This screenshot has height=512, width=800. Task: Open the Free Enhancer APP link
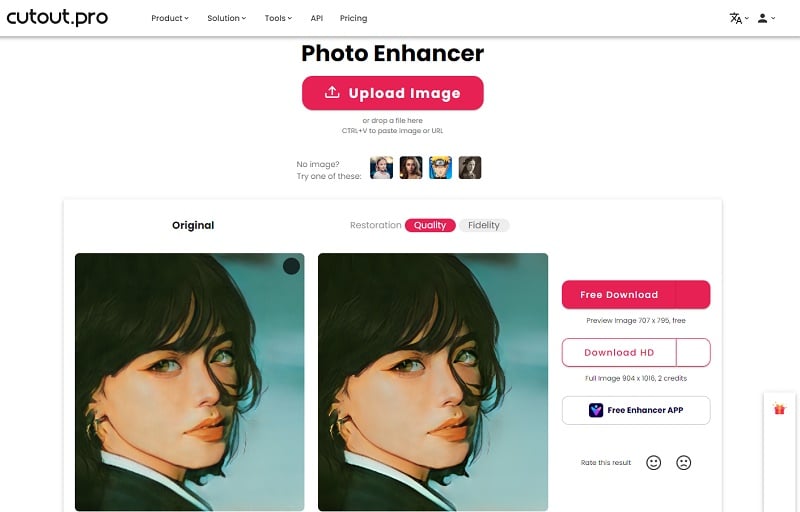pos(636,410)
